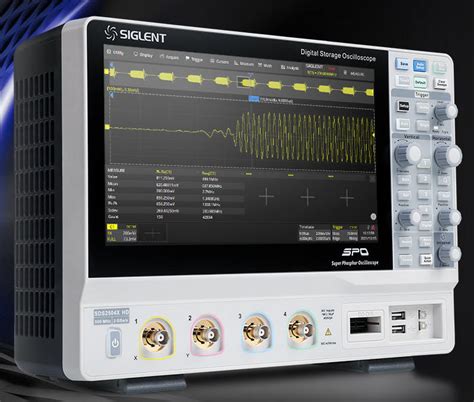474x402 pixels.
Task: Tap the first empty plus measurement slot
Action: 266,196
